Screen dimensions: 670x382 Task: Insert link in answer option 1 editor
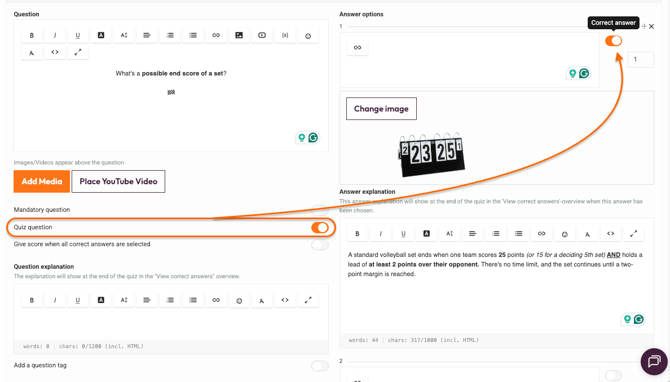coord(358,47)
